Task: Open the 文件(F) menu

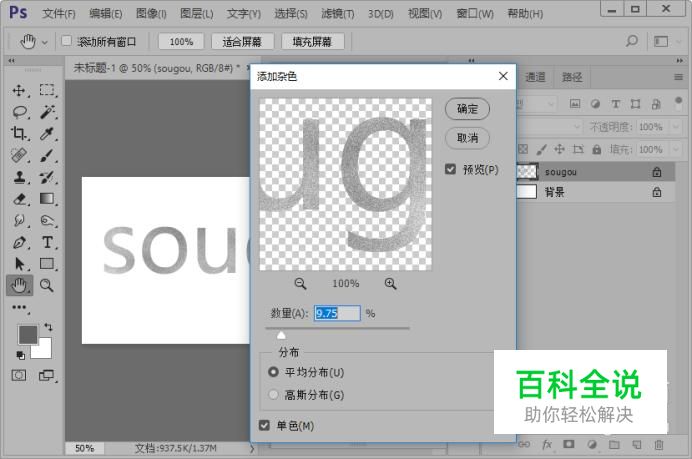Action: tap(59, 14)
